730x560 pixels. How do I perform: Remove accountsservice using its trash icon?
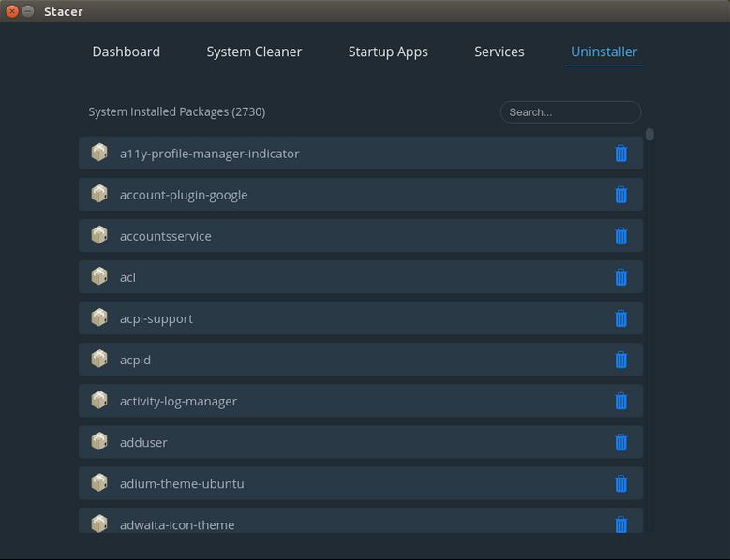coord(621,236)
